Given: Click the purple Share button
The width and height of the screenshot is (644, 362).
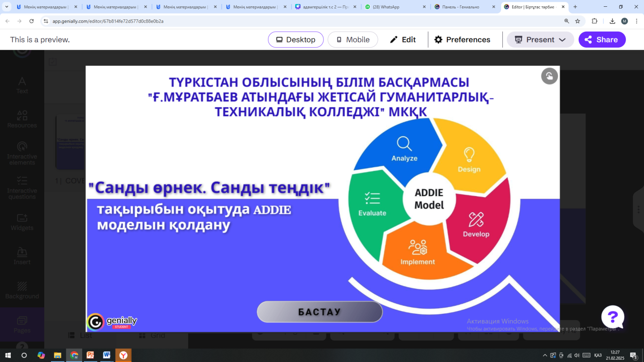Looking at the screenshot, I should [602, 40].
